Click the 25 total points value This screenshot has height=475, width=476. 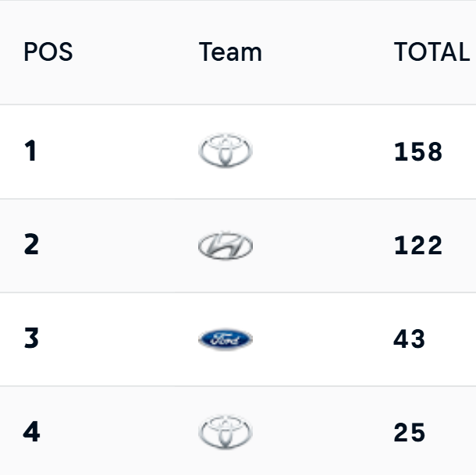(x=410, y=432)
